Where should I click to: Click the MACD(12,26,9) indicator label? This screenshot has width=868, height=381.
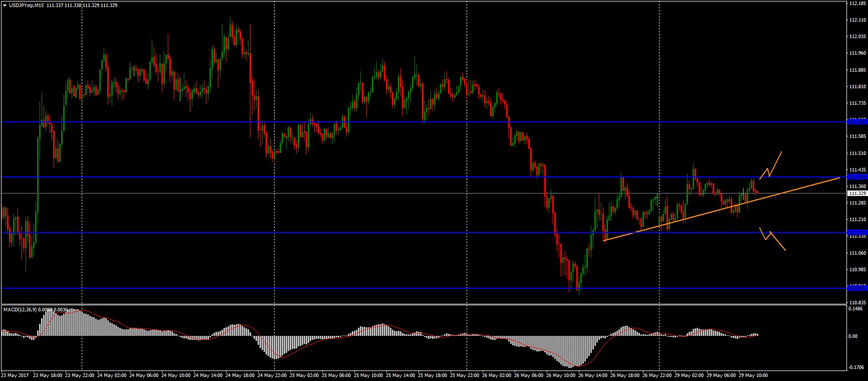point(20,309)
